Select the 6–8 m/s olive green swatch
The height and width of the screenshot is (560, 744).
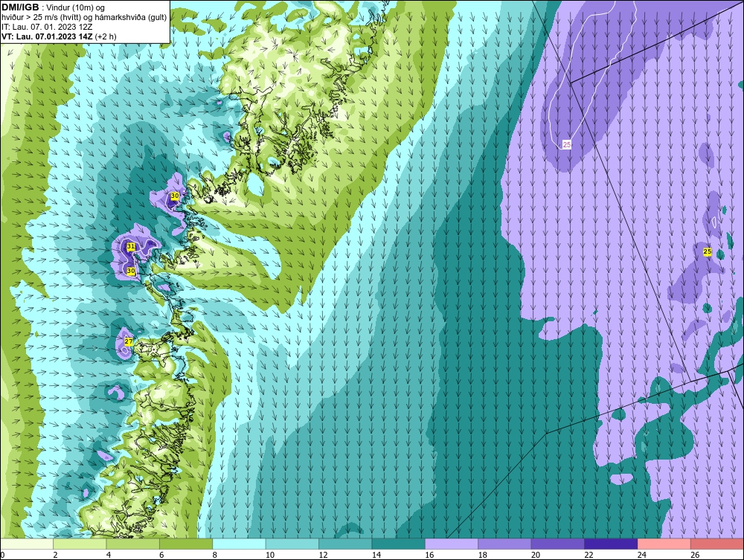(186, 544)
